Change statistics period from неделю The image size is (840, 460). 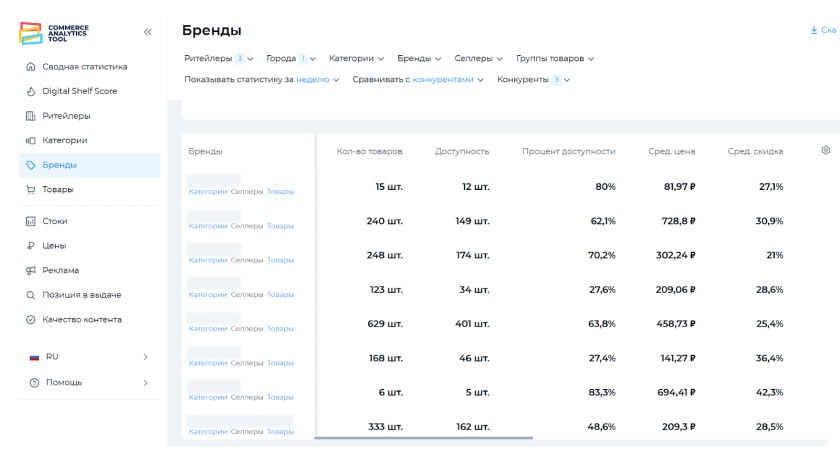coord(318,79)
